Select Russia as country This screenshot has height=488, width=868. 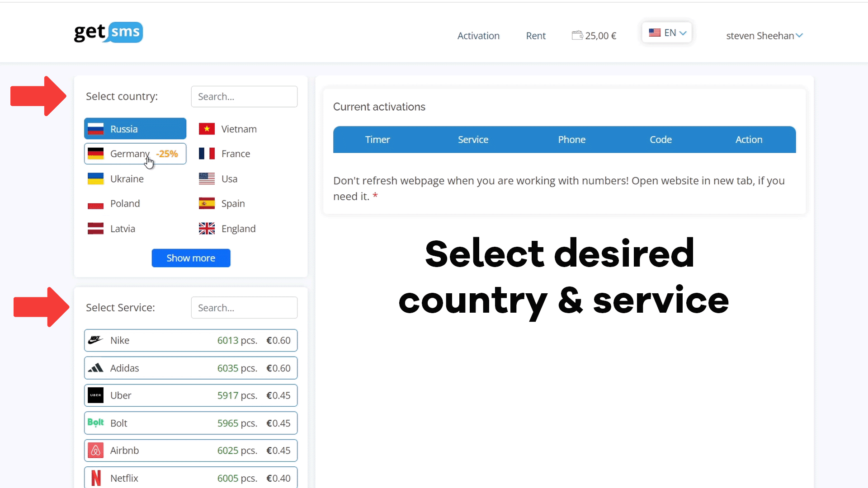[135, 129]
